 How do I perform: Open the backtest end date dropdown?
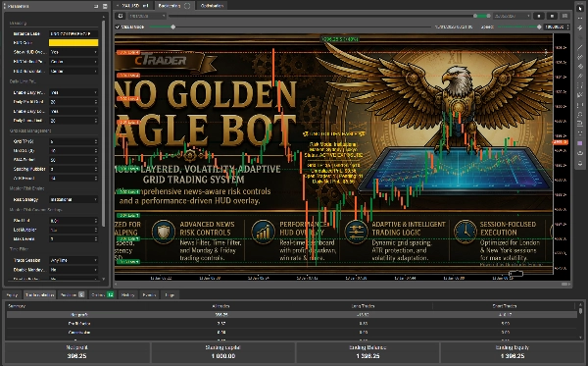coord(512,16)
